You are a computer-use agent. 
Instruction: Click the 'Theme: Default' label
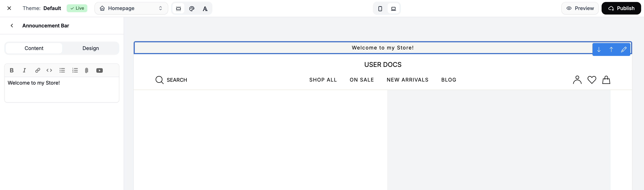click(x=42, y=8)
